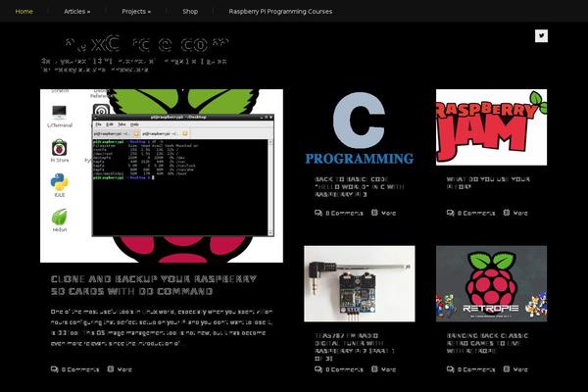The width and height of the screenshot is (588, 392).
Task: Open 0 Comments under the Clone and Backup article
Action: click(80, 369)
